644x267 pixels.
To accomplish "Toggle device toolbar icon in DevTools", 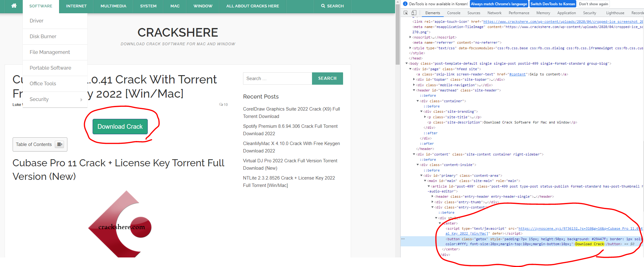I will point(414,13).
